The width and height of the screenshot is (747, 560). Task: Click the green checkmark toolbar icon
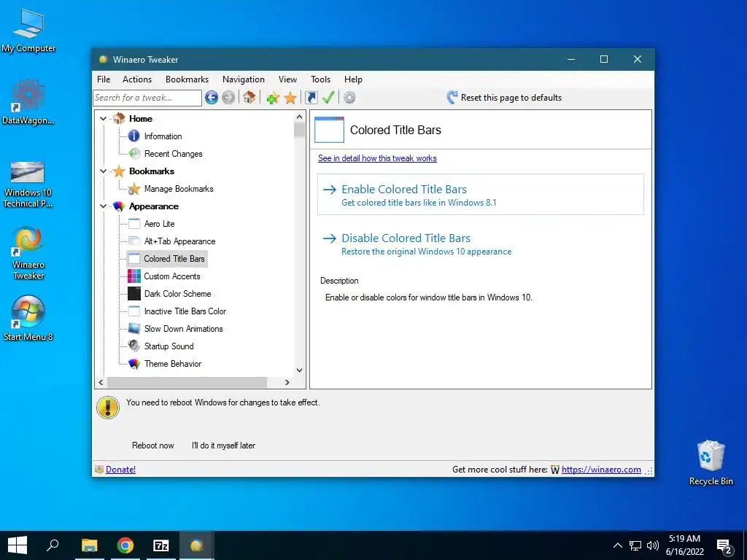pos(328,98)
